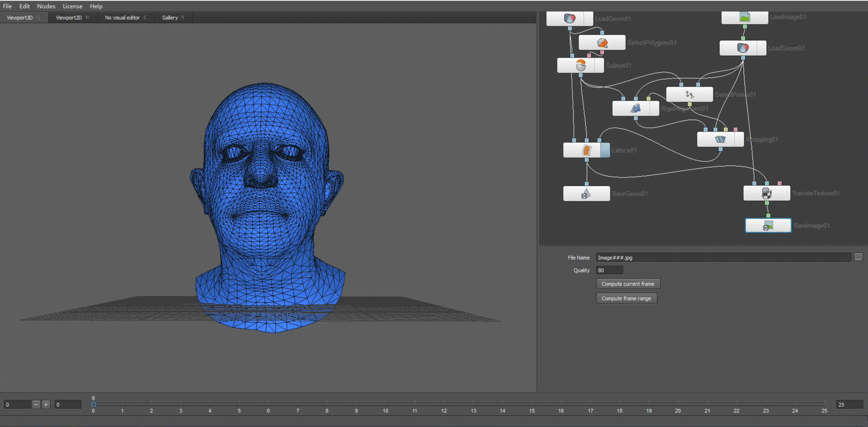The height and width of the screenshot is (427, 868).
Task: Select the LoadGeom02 node icon
Action: [x=743, y=48]
